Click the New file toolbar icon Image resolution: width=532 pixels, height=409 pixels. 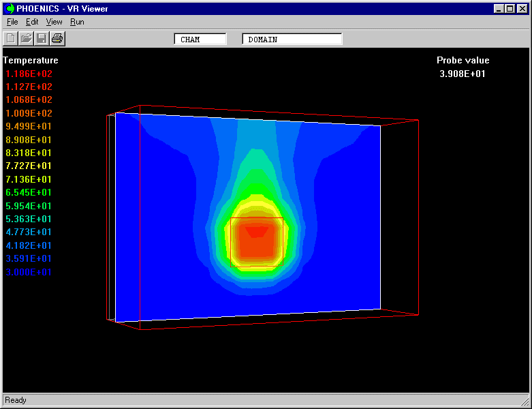[12, 39]
